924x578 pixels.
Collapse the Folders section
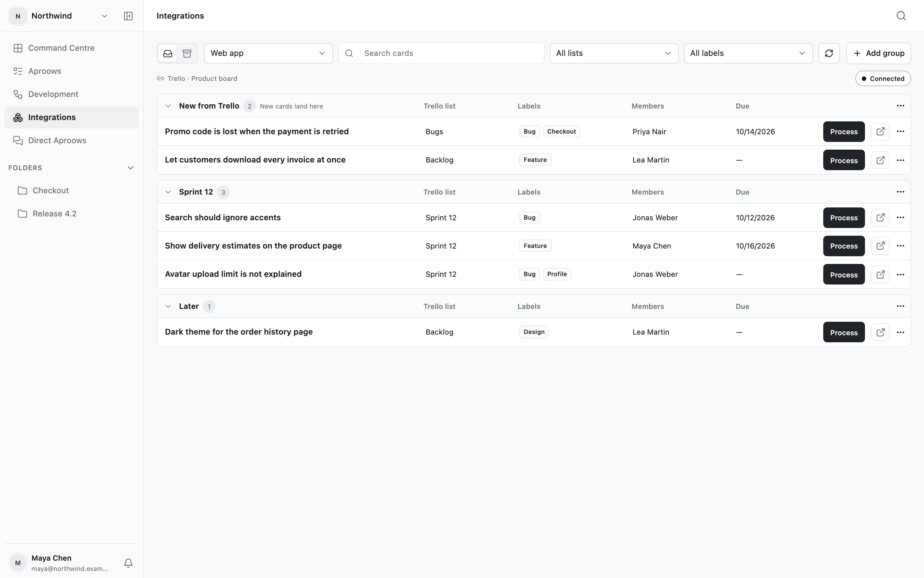point(131,168)
